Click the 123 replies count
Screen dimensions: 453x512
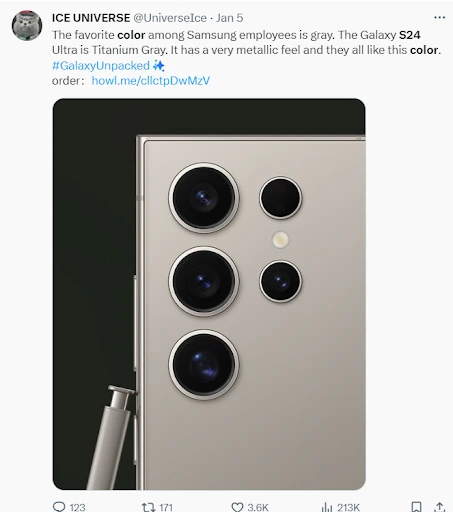(77, 508)
